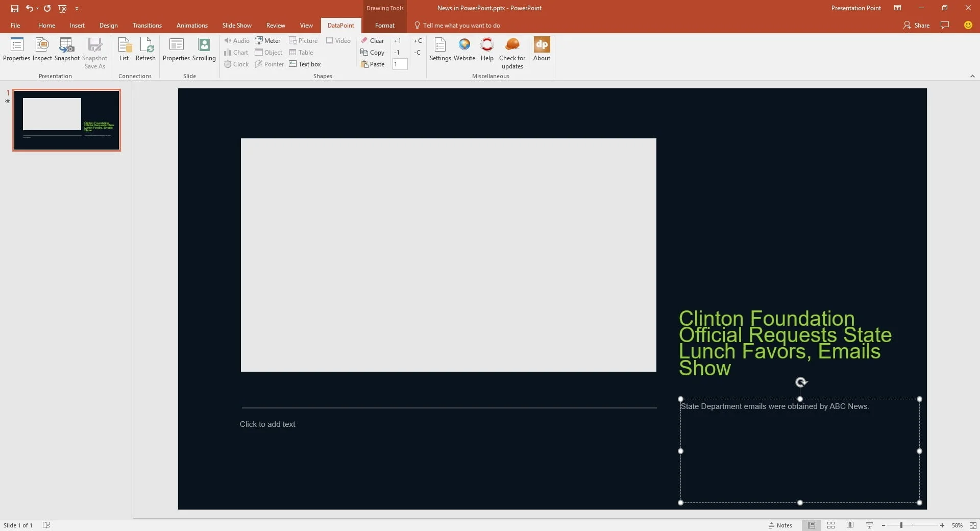The height and width of the screenshot is (531, 980).
Task: Click the zoom slider handle
Action: pyautogui.click(x=901, y=525)
